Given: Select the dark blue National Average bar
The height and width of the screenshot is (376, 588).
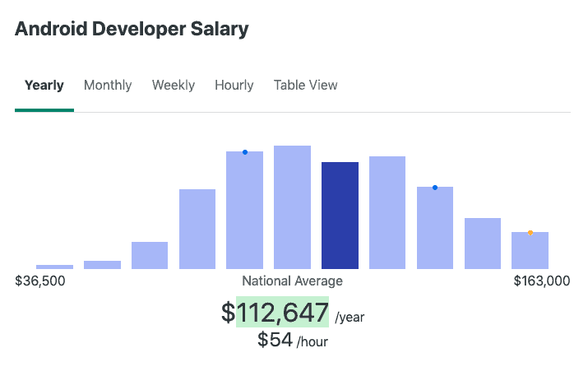Looking at the screenshot, I should point(340,216).
